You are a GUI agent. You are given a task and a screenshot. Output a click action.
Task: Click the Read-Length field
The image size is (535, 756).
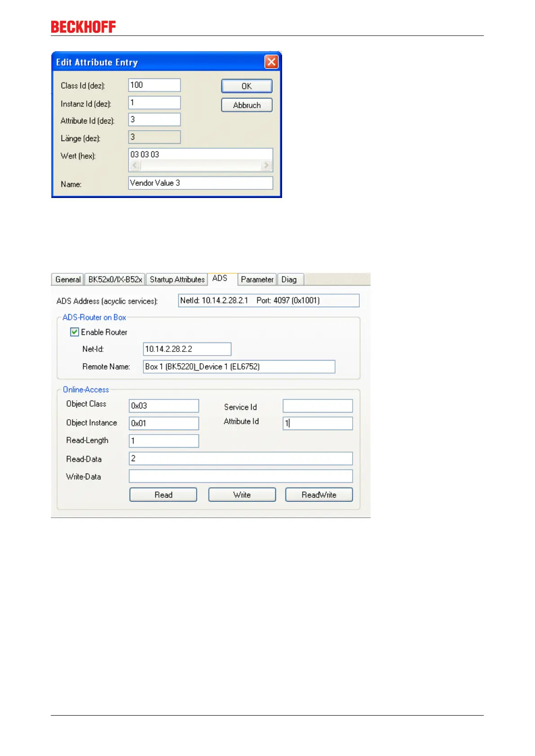click(164, 441)
